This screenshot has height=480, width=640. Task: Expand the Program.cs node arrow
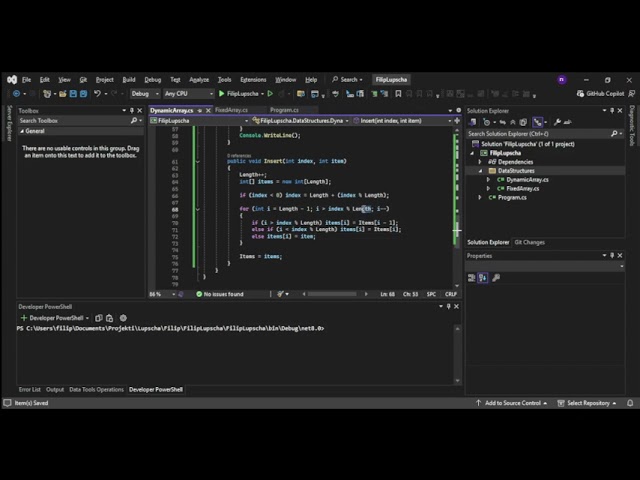point(480,198)
